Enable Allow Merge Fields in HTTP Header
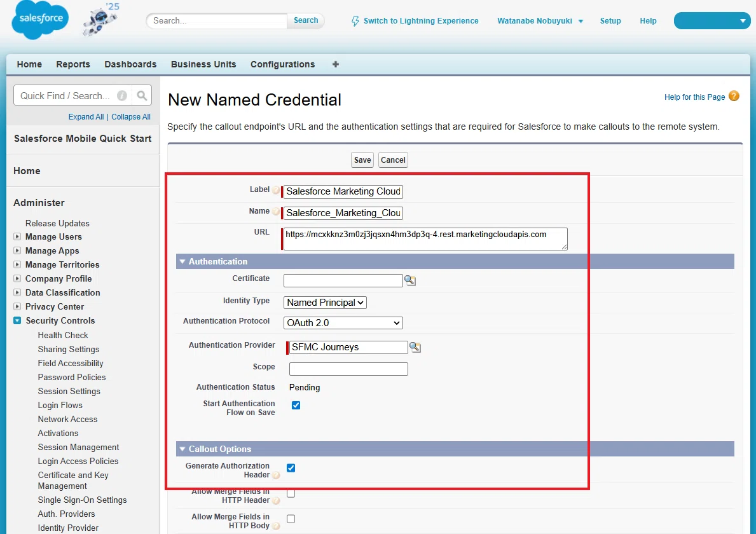Image resolution: width=756 pixels, height=534 pixels. pyautogui.click(x=291, y=493)
